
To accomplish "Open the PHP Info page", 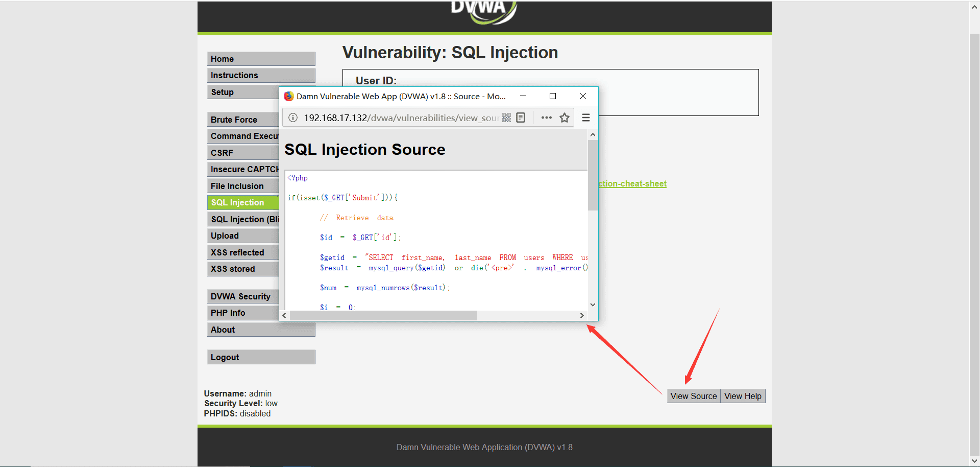I will pos(243,313).
